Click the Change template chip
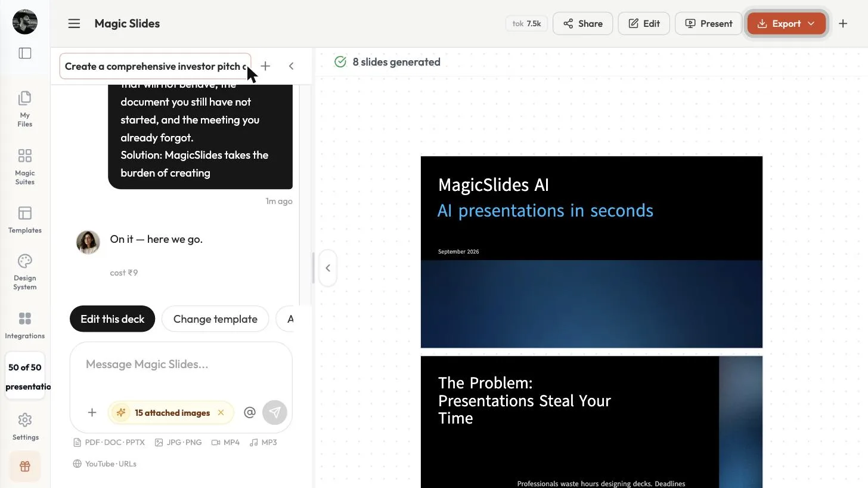This screenshot has height=488, width=868. [215, 319]
